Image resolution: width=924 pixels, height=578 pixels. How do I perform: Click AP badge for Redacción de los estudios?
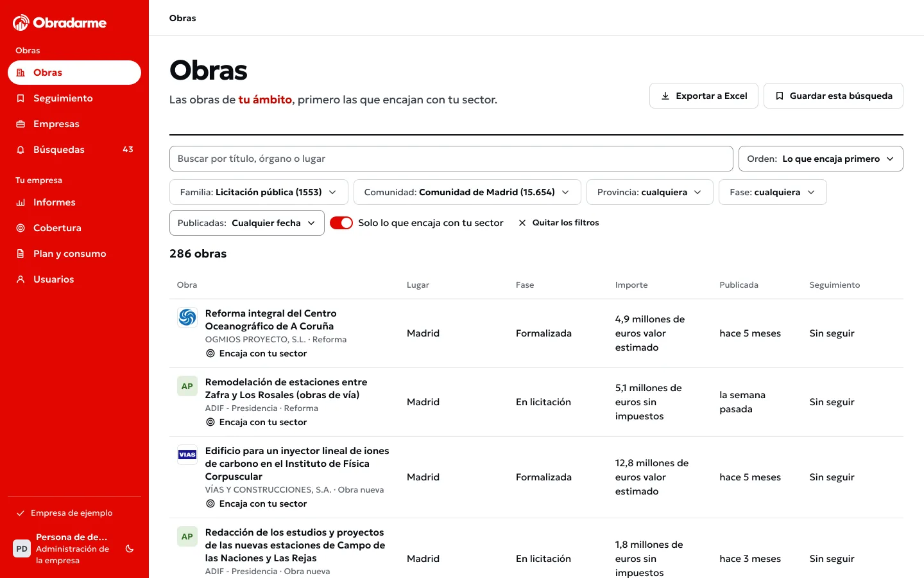point(187,536)
